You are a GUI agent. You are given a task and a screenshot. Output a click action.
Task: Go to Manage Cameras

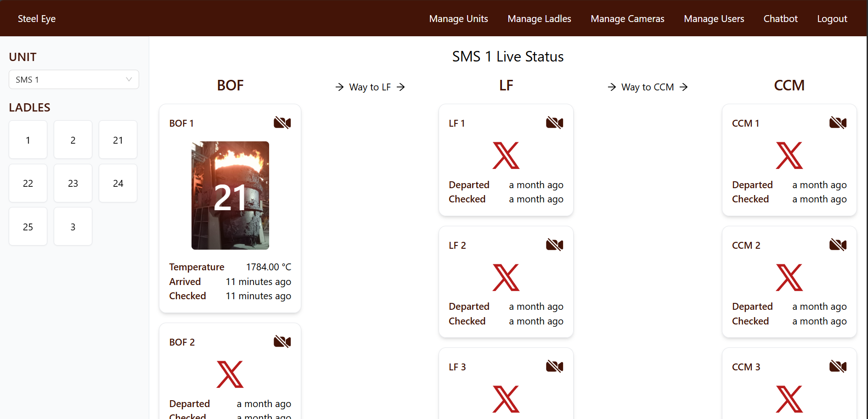coord(627,19)
